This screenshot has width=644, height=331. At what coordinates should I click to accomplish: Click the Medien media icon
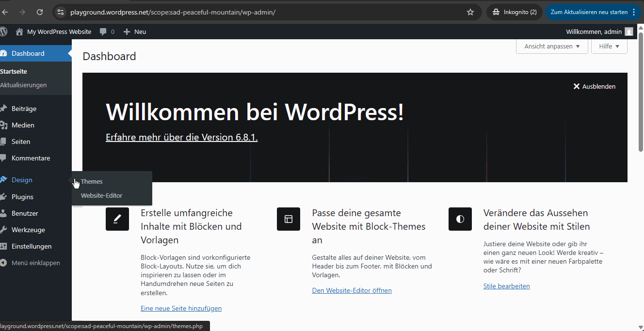(x=3, y=125)
